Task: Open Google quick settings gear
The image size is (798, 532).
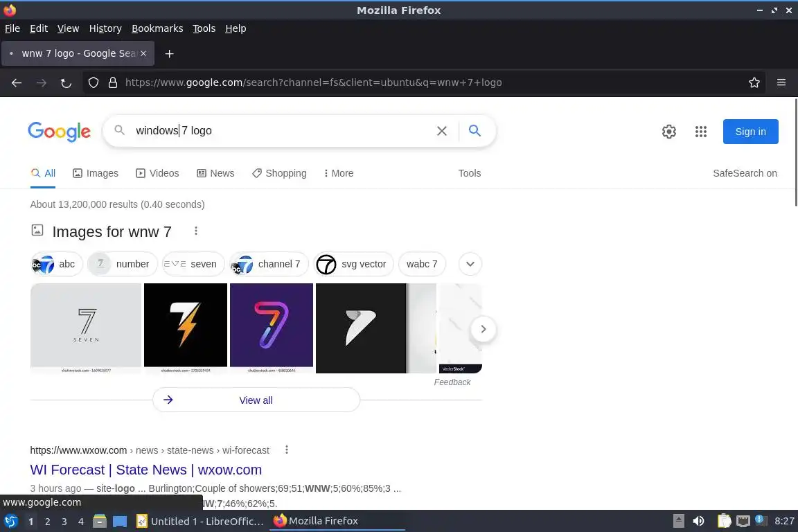Action: click(x=668, y=132)
